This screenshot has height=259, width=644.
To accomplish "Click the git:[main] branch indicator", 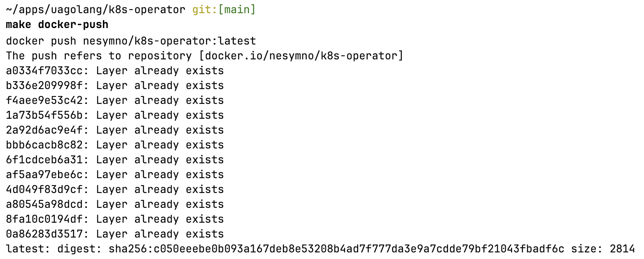I will (x=224, y=10).
